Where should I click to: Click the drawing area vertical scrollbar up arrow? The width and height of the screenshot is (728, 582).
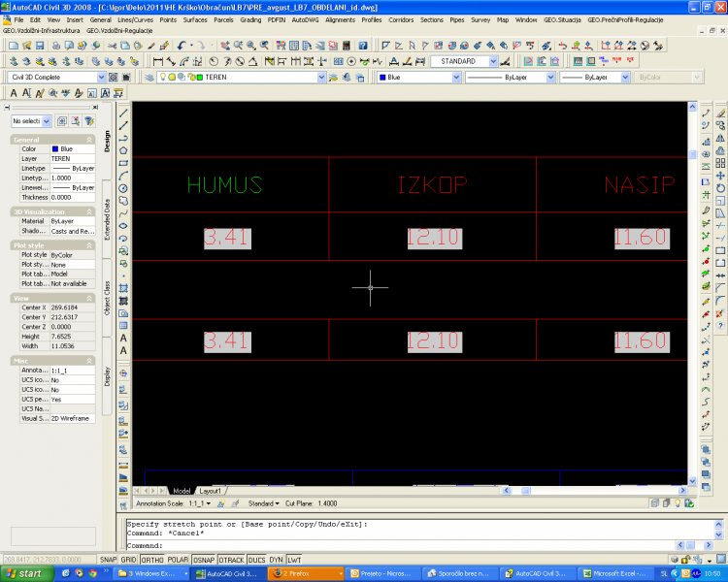693,107
